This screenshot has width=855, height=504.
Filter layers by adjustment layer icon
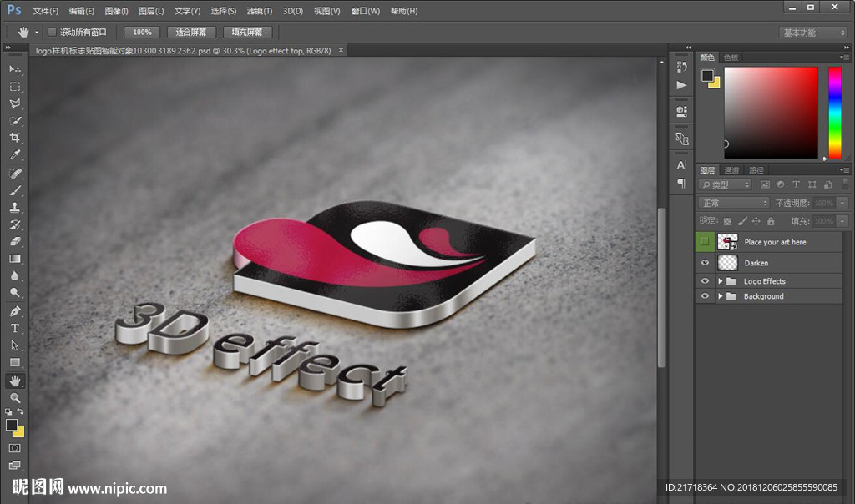point(781,184)
